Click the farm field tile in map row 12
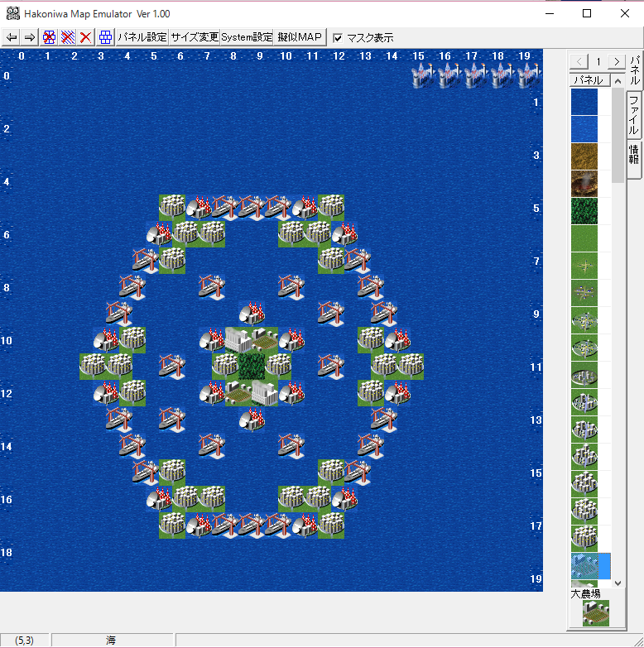 point(238,392)
